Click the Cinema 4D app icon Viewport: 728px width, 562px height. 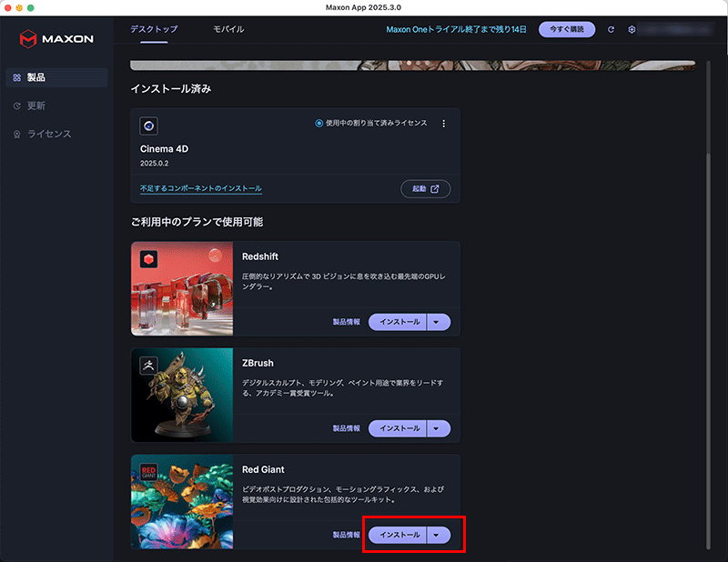coord(148,125)
